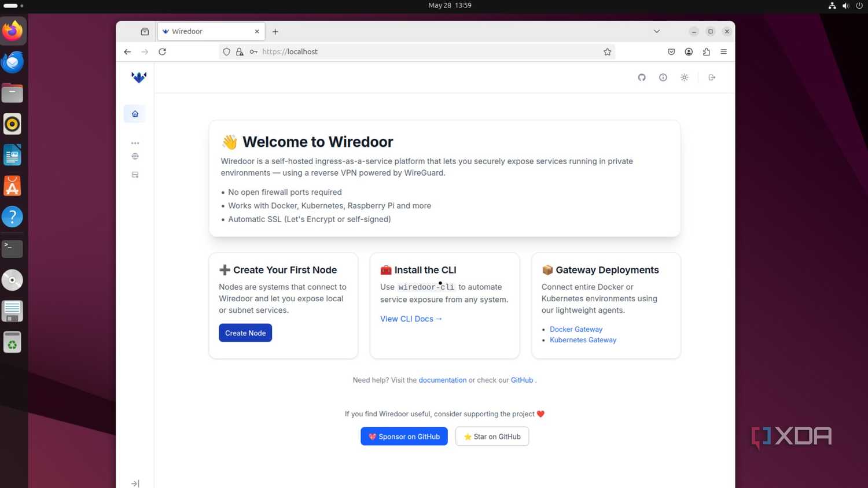Viewport: 868px width, 488px height.
Task: Open the Trash from the dock
Action: pos(12,342)
